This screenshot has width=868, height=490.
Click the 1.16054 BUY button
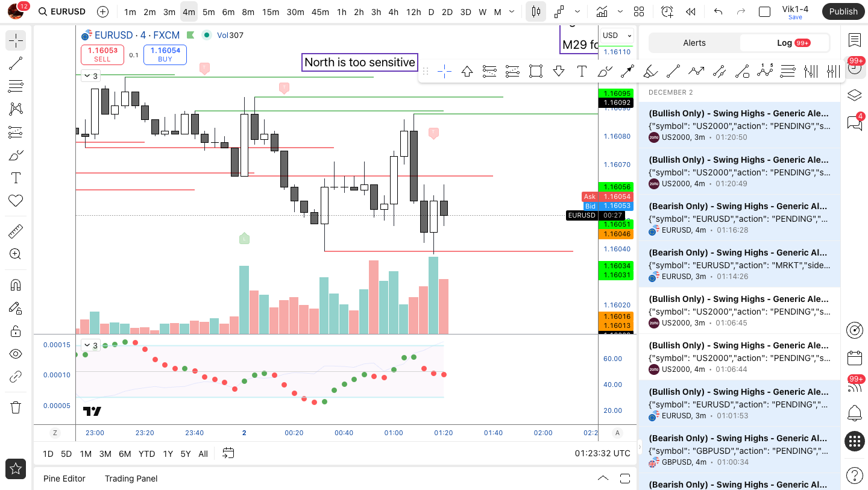165,54
